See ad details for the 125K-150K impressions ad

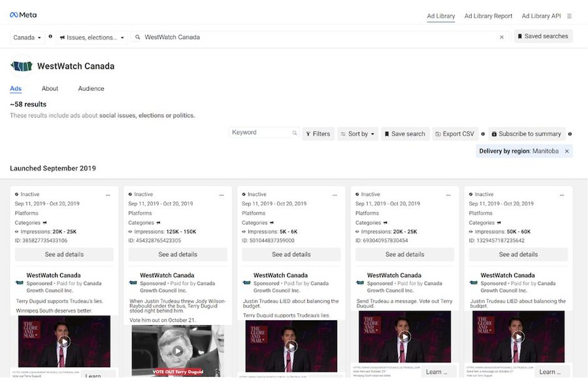[x=177, y=254]
